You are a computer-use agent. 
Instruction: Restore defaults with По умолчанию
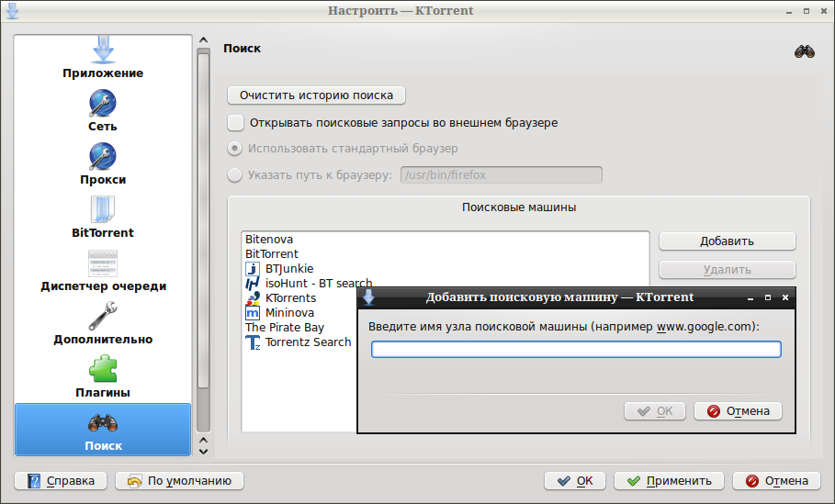click(x=179, y=480)
